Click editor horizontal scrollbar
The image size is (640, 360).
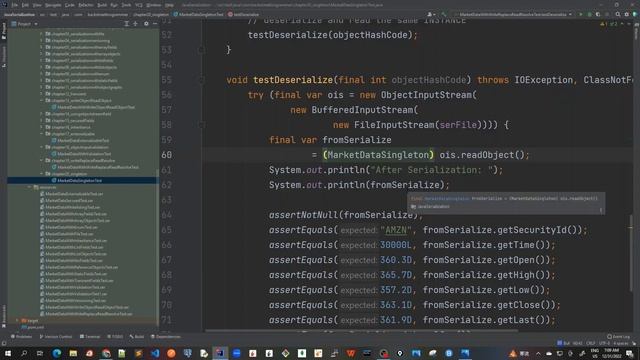[362, 331]
